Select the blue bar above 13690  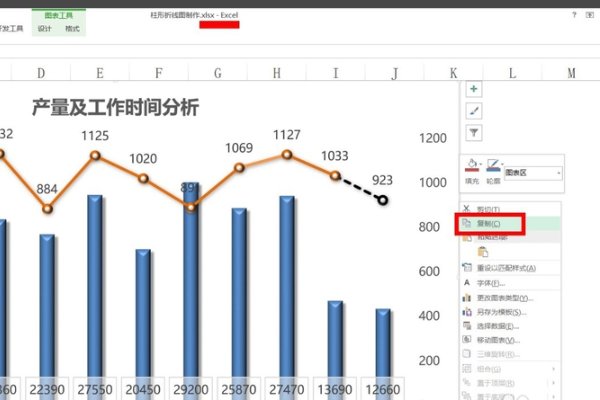click(335, 341)
